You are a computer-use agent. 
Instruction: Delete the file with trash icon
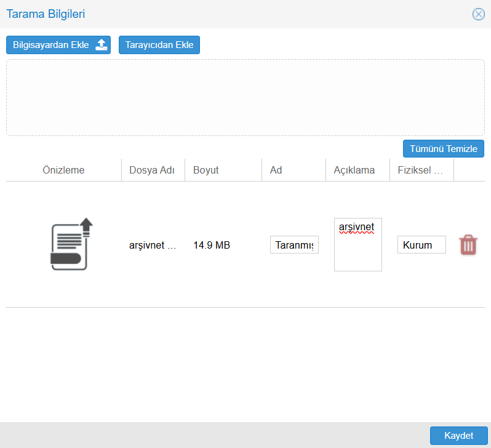pyautogui.click(x=468, y=245)
